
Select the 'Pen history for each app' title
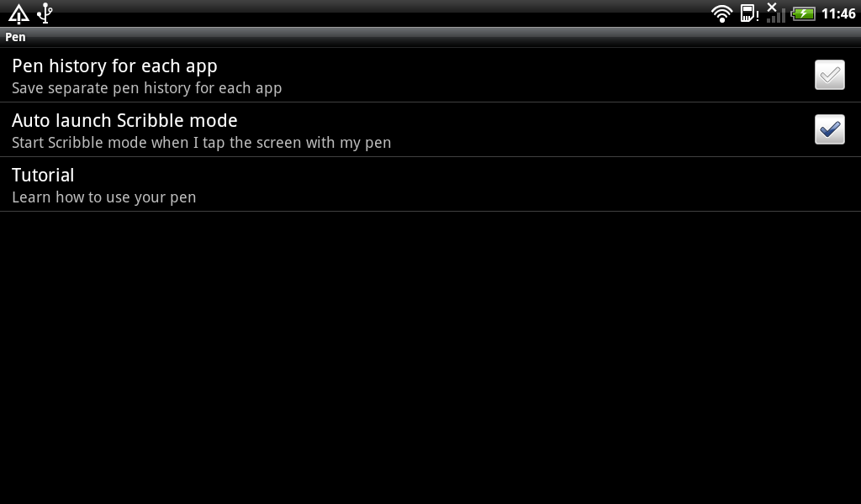coord(114,66)
